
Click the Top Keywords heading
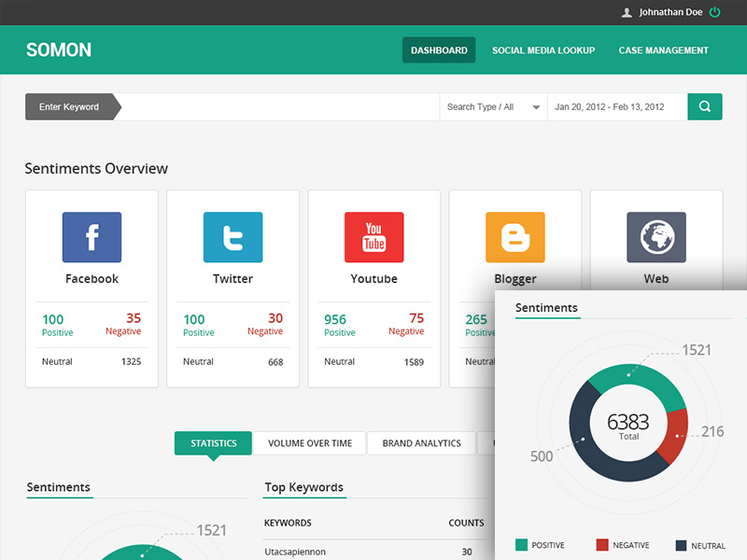tap(304, 487)
